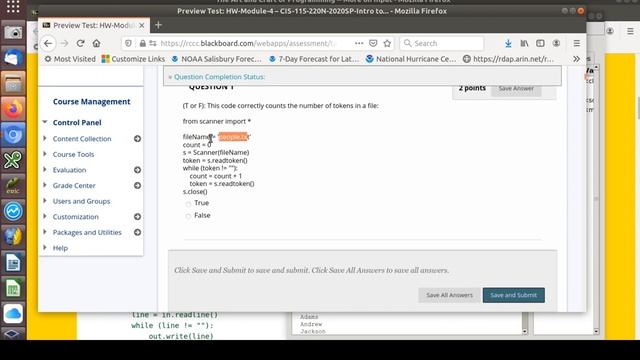Image resolution: width=640 pixels, height=360 pixels.
Task: Click the tracking protection shield icon
Action: coord(129,43)
